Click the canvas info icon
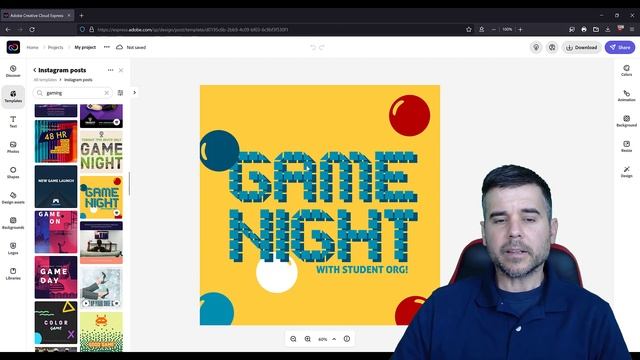Screen dimensions: 640x360 click(347, 339)
